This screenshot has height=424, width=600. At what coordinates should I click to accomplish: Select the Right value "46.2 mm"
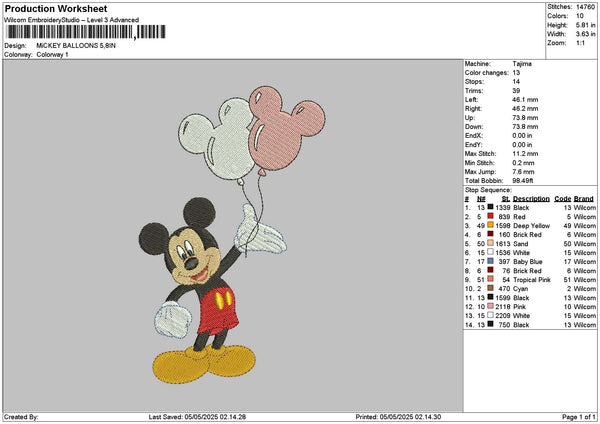tap(525, 109)
